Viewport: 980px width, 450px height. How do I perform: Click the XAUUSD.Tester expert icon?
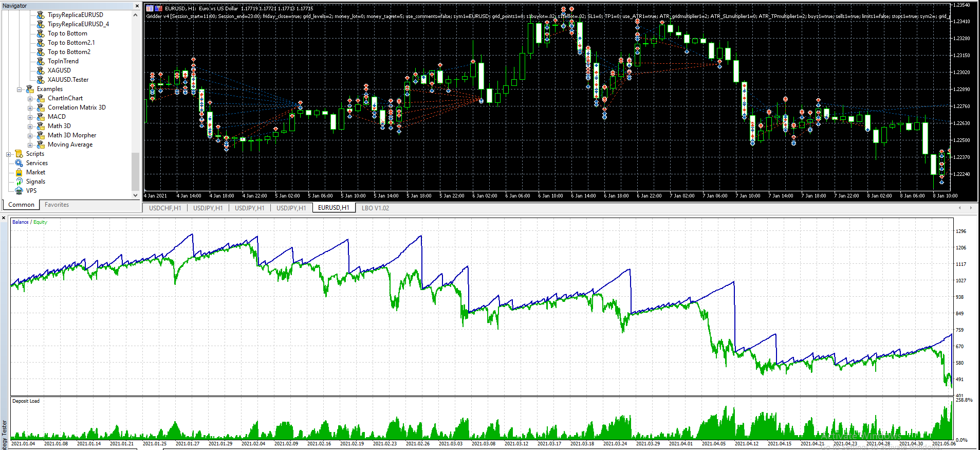coord(41,80)
